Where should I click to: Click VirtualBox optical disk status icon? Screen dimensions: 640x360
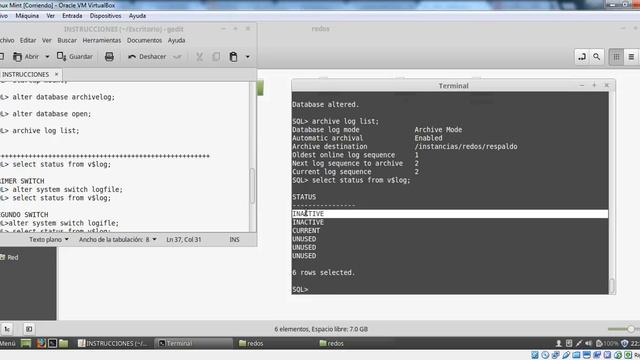pyautogui.click(x=545, y=355)
